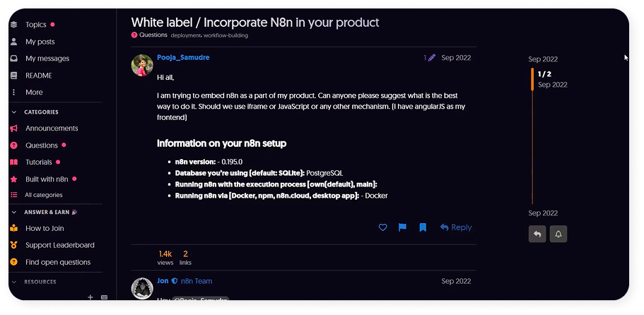644x315 pixels.
Task: Open How to Join page
Action: [x=45, y=228]
